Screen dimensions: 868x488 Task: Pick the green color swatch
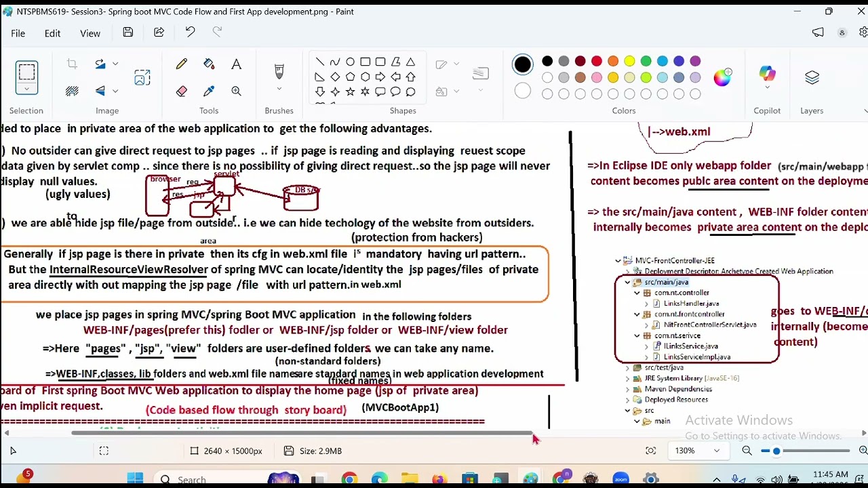646,61
